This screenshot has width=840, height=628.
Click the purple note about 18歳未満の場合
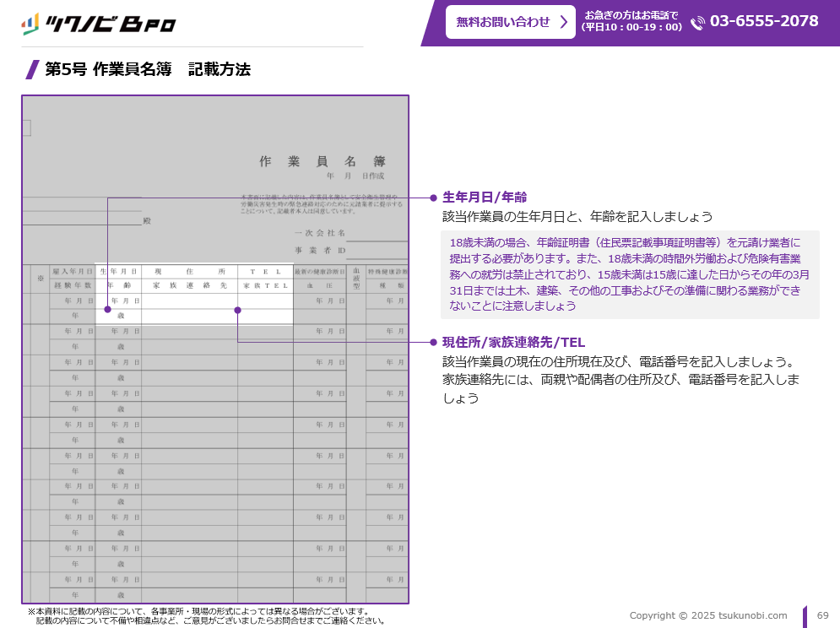[630, 274]
